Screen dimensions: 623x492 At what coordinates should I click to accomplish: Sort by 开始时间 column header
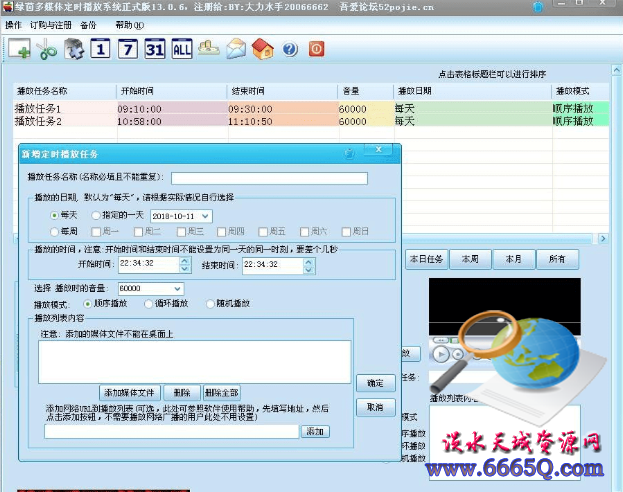(172, 91)
